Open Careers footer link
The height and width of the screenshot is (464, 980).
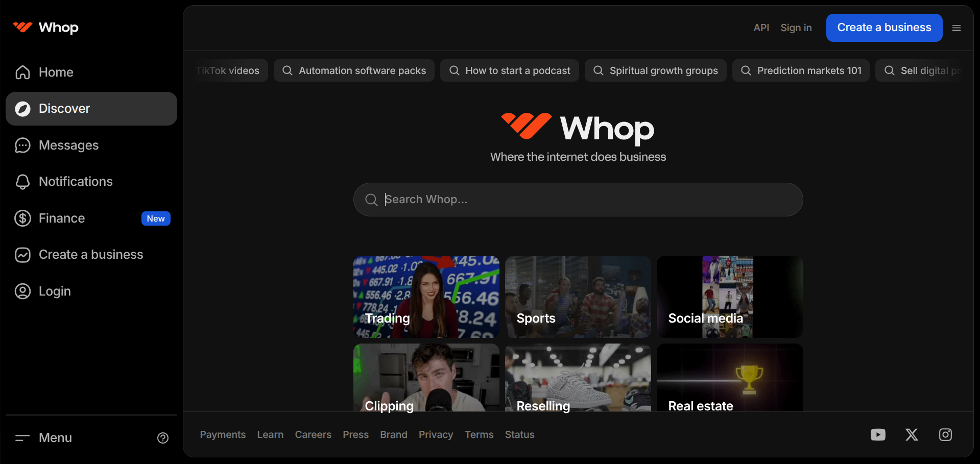313,434
